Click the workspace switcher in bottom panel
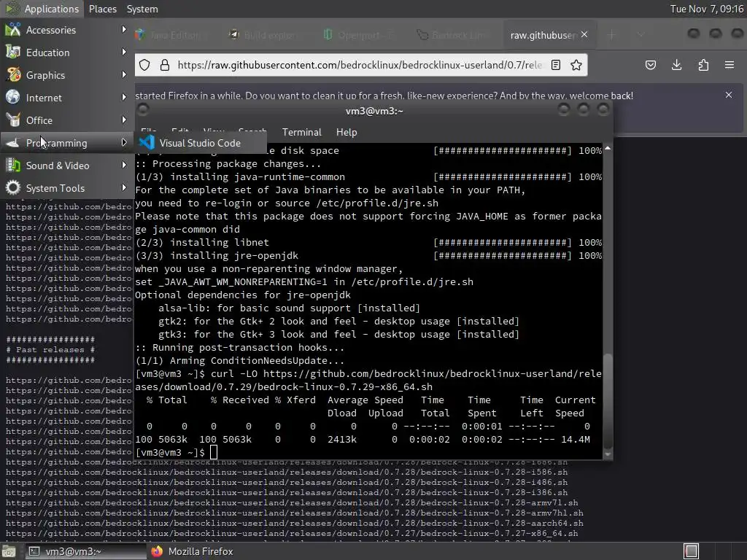The height and width of the screenshot is (560, 747). click(x=692, y=551)
